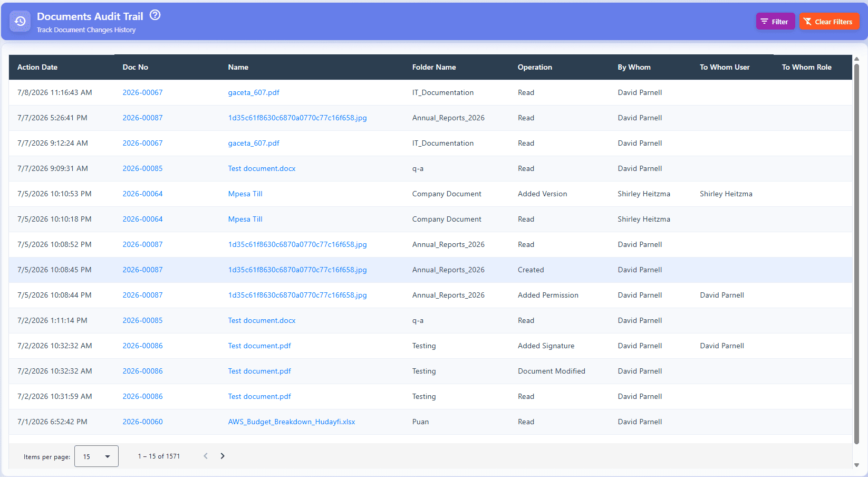868x477 pixels.
Task: Click the 'Added Signature' operation cell
Action: click(x=546, y=346)
